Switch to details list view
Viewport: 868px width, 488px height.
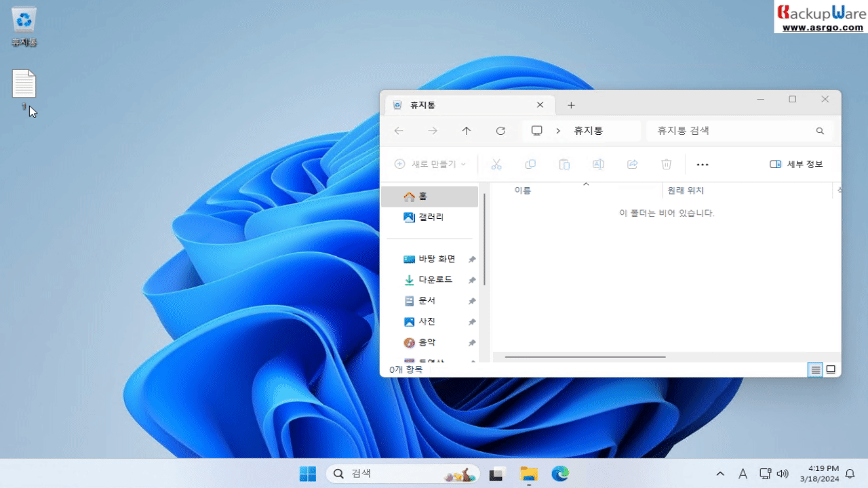click(x=816, y=369)
